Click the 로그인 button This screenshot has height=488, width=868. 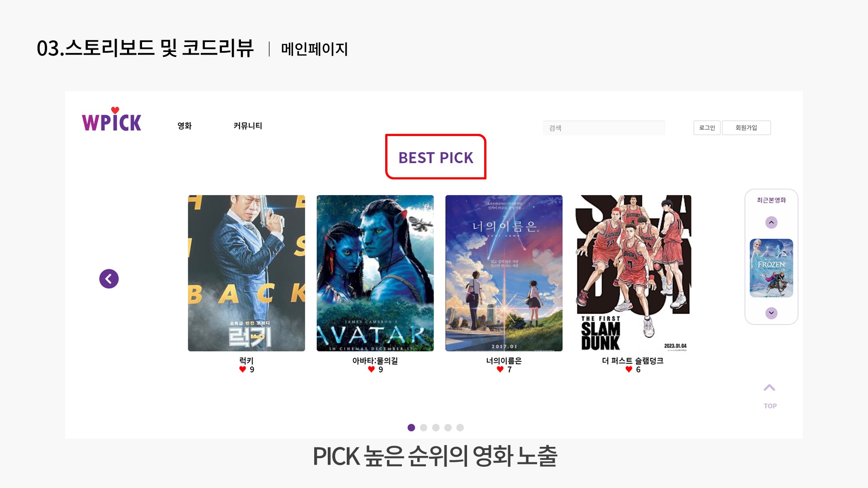point(707,128)
